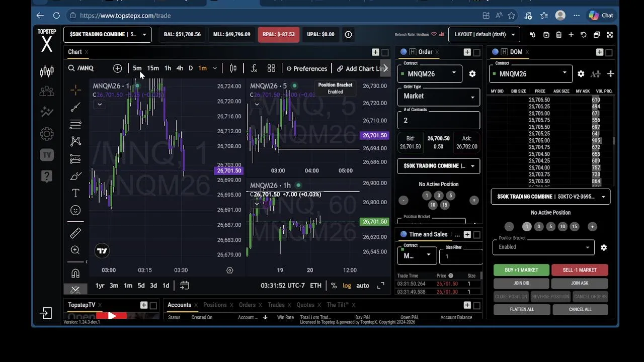Select the text annotation tool
Screen dimensions: 644x362
(75, 193)
